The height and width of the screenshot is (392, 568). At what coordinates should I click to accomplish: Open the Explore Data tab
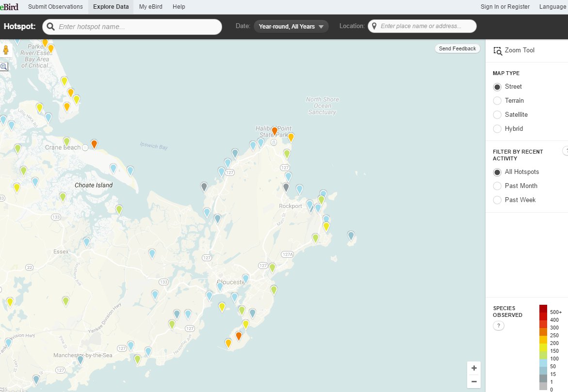coord(111,7)
